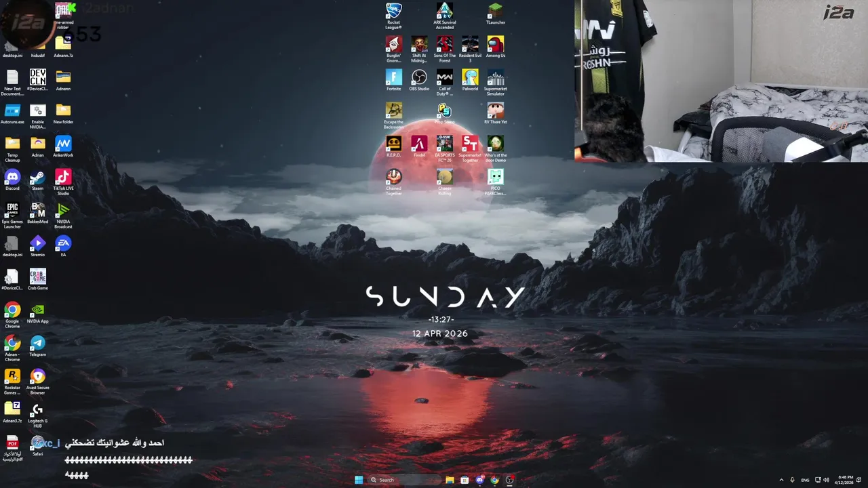Open taskbar clock showing 8:48 PM
Image resolution: width=868 pixels, height=488 pixels.
(846, 480)
